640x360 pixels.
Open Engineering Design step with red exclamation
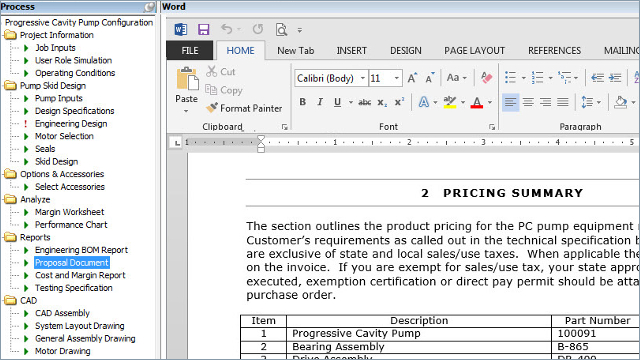click(x=71, y=124)
